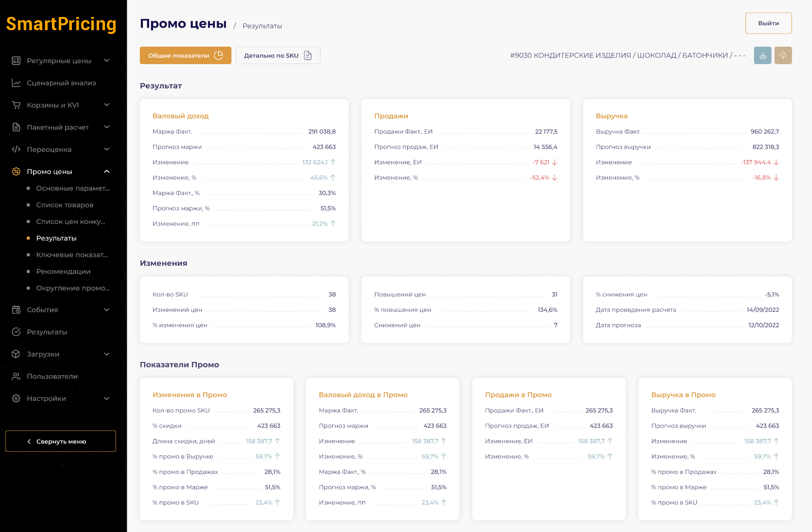Click Валовый доход card title
812x532 pixels.
pyautogui.click(x=181, y=116)
